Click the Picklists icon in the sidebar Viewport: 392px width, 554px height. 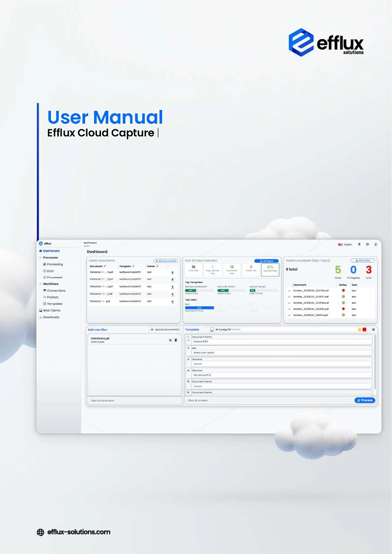pyautogui.click(x=45, y=297)
